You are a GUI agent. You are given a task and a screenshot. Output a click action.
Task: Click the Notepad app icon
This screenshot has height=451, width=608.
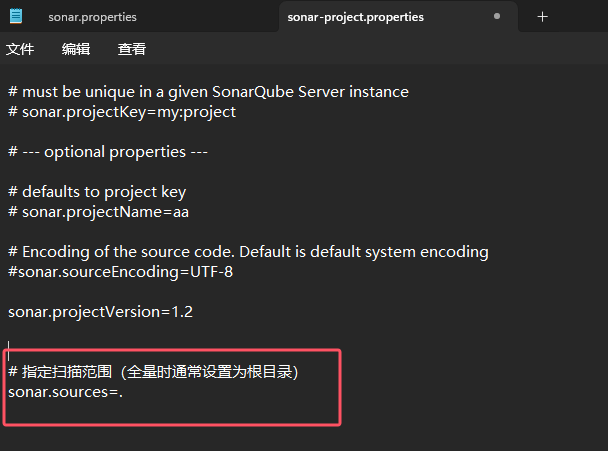[x=16, y=16]
